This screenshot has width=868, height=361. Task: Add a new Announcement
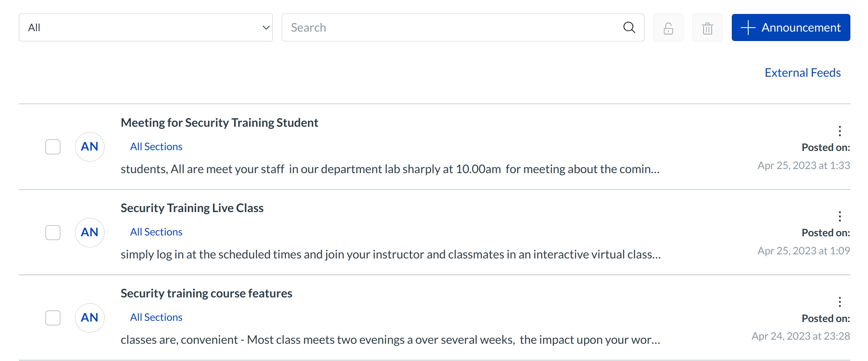coord(790,27)
